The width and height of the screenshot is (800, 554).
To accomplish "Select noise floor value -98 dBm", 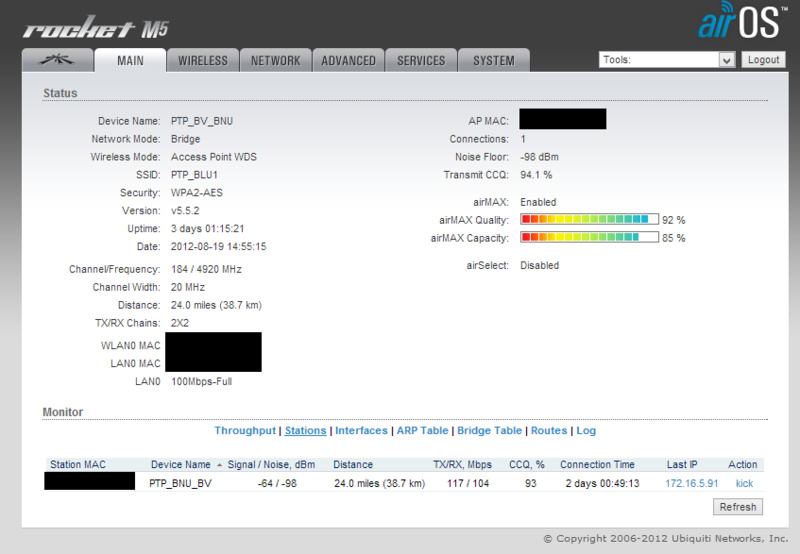I will point(539,157).
